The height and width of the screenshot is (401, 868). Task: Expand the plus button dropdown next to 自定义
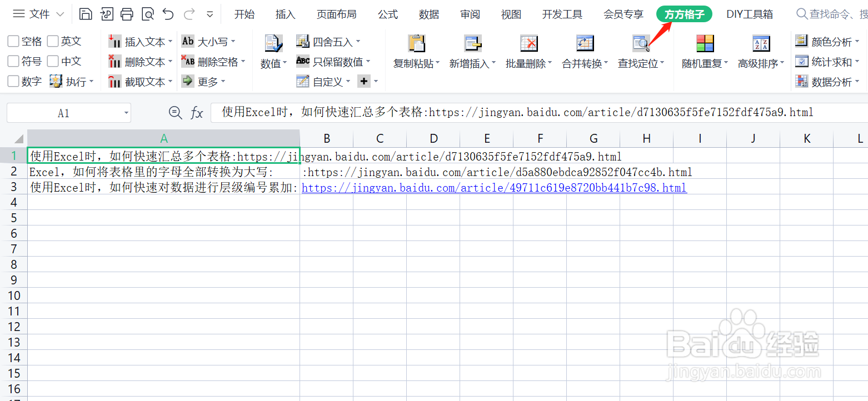point(376,82)
